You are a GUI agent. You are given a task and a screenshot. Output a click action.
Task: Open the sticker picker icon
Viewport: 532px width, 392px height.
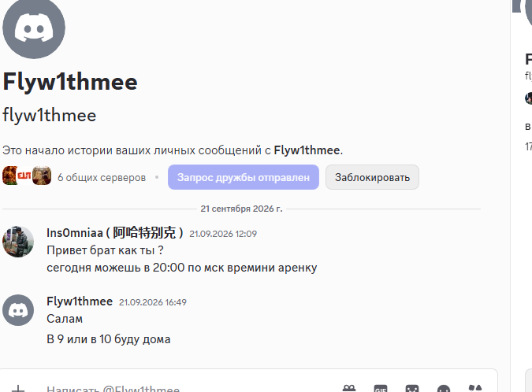tap(412, 388)
